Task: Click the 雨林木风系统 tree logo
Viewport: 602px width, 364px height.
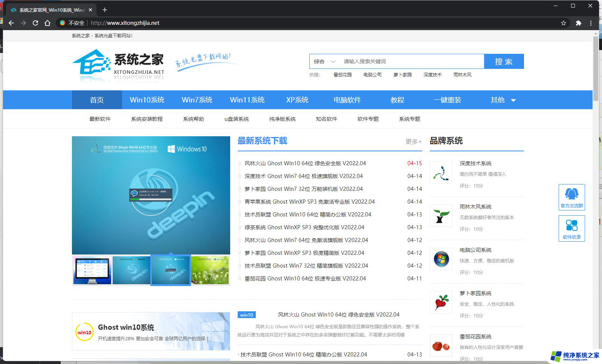Action: click(x=441, y=216)
